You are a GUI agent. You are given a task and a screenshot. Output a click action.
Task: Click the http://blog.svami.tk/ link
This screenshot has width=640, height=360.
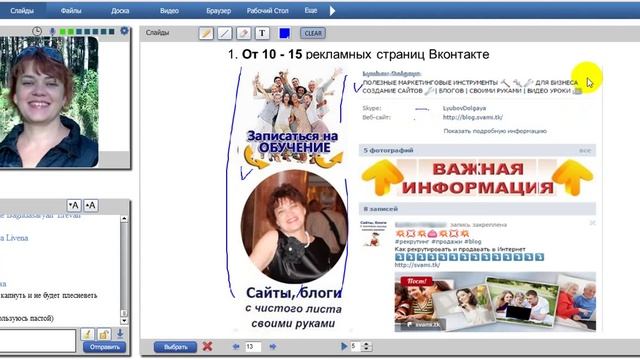coord(473,117)
